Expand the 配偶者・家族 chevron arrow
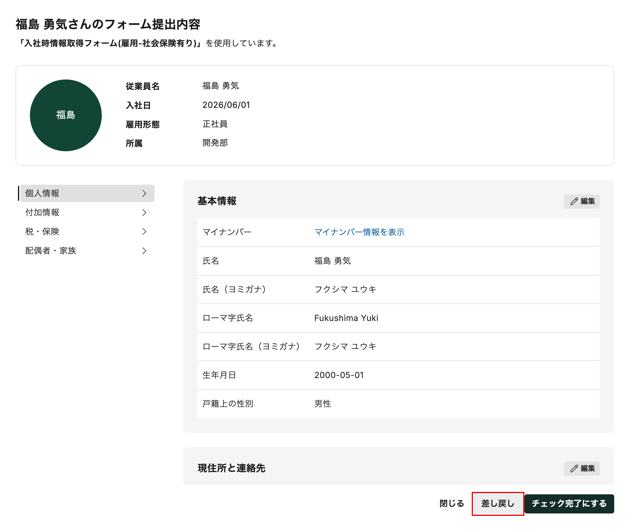625x529 pixels. click(x=144, y=251)
